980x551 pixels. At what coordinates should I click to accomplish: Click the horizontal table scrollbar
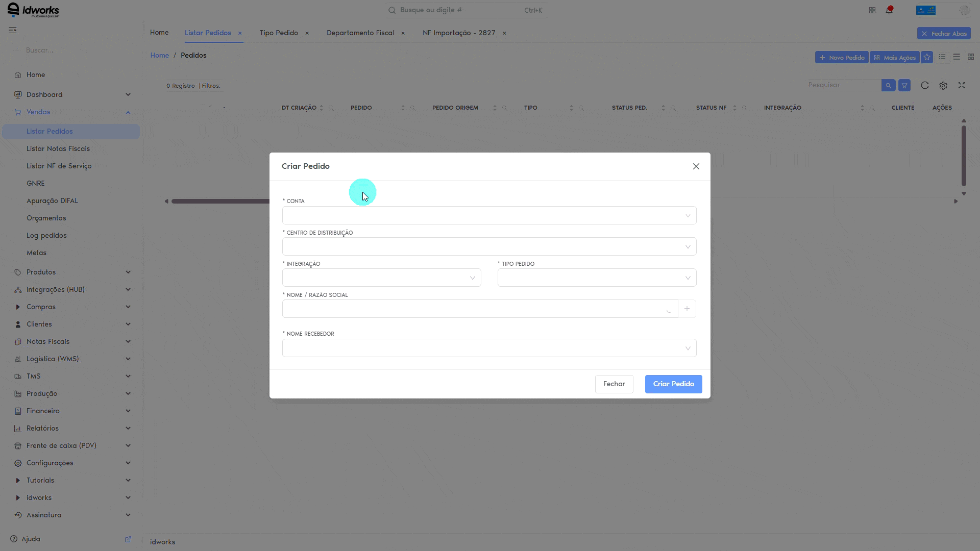pyautogui.click(x=220, y=201)
